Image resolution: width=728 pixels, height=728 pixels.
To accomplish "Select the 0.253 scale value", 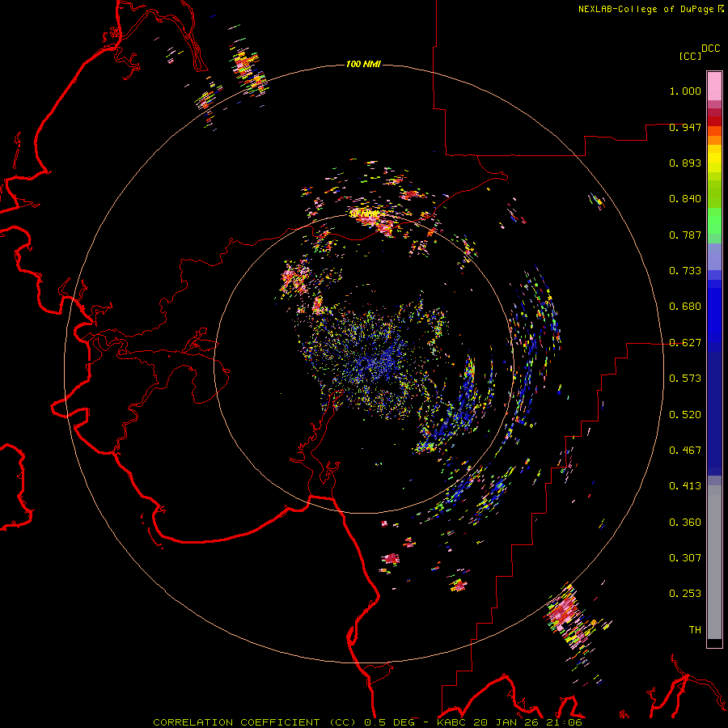I will (x=685, y=594).
